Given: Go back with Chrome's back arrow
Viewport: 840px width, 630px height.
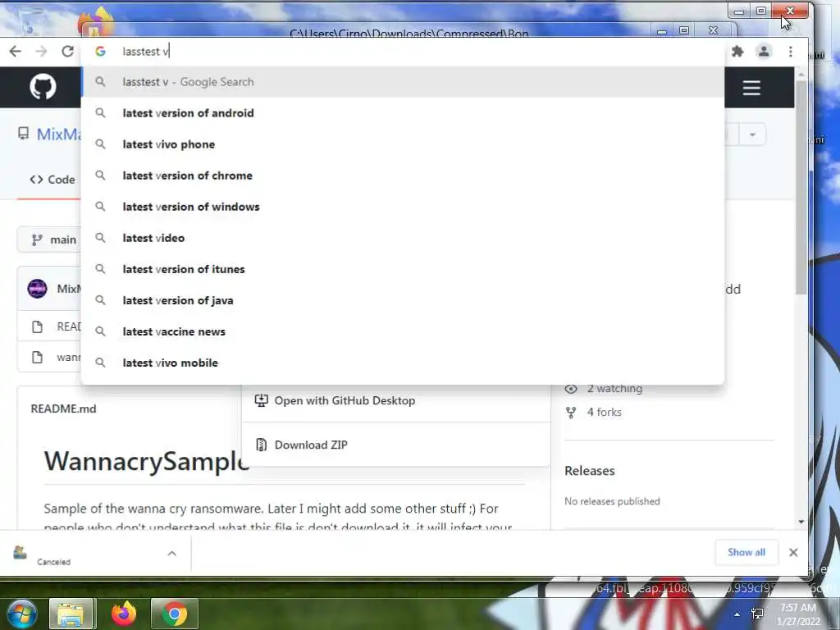Looking at the screenshot, I should pyautogui.click(x=15, y=52).
